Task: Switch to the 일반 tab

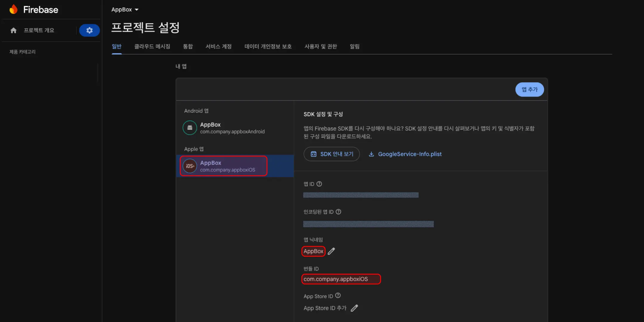Action: [117, 47]
